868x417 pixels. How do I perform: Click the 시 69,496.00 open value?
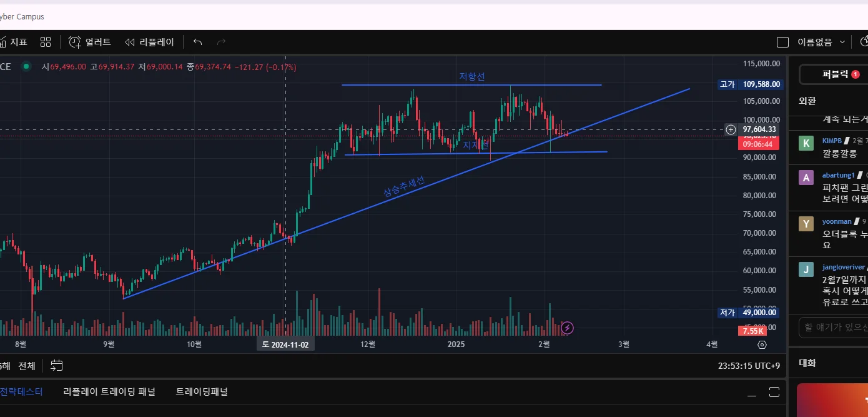[64, 67]
